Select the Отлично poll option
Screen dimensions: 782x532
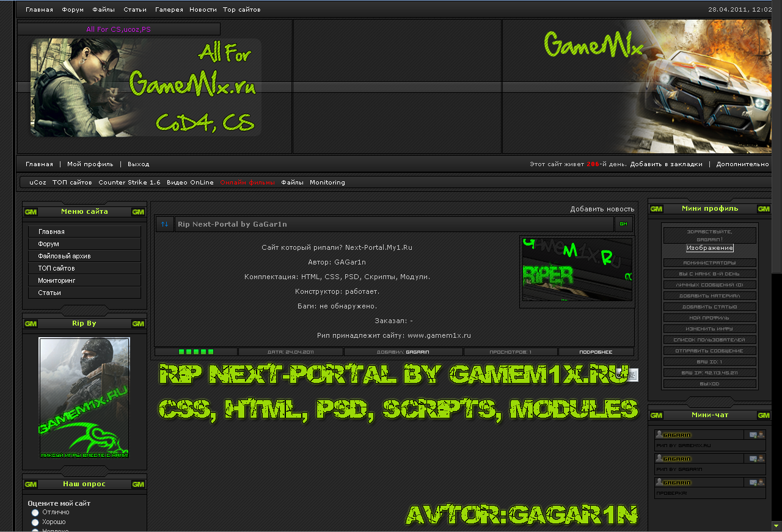point(35,512)
